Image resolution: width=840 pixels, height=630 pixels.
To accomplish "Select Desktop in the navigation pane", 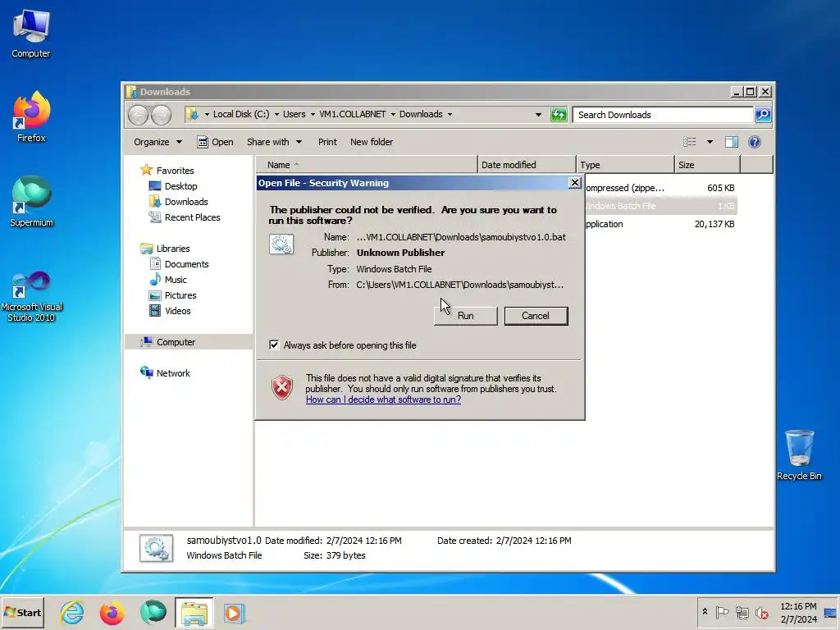I will click(x=180, y=186).
